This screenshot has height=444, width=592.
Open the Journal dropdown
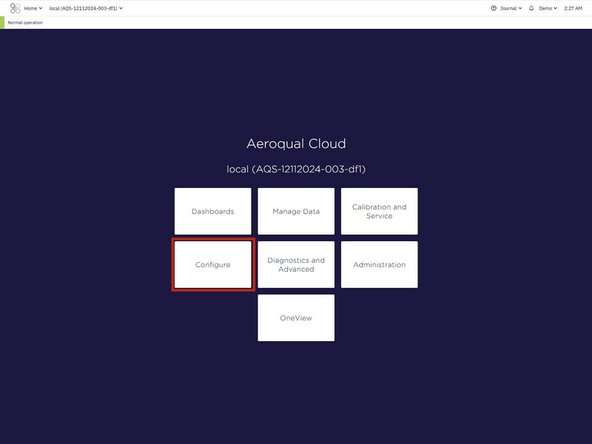point(511,8)
